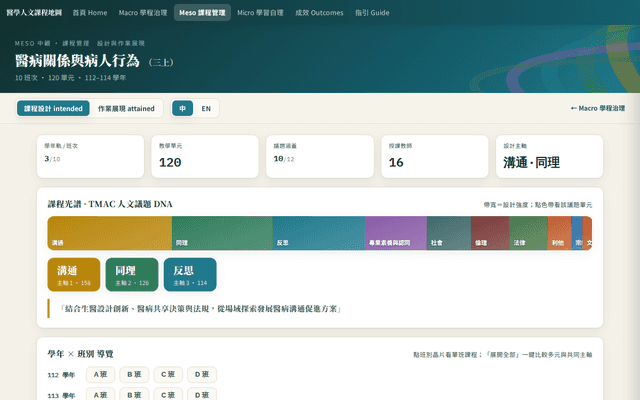Go to Micro 學習自理 page

pos(260,13)
